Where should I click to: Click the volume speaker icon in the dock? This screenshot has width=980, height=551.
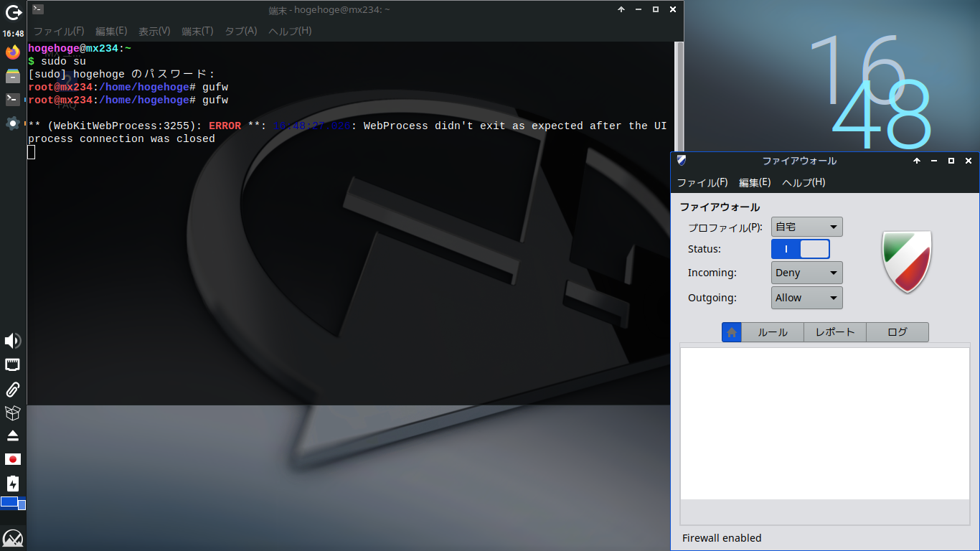click(x=11, y=341)
